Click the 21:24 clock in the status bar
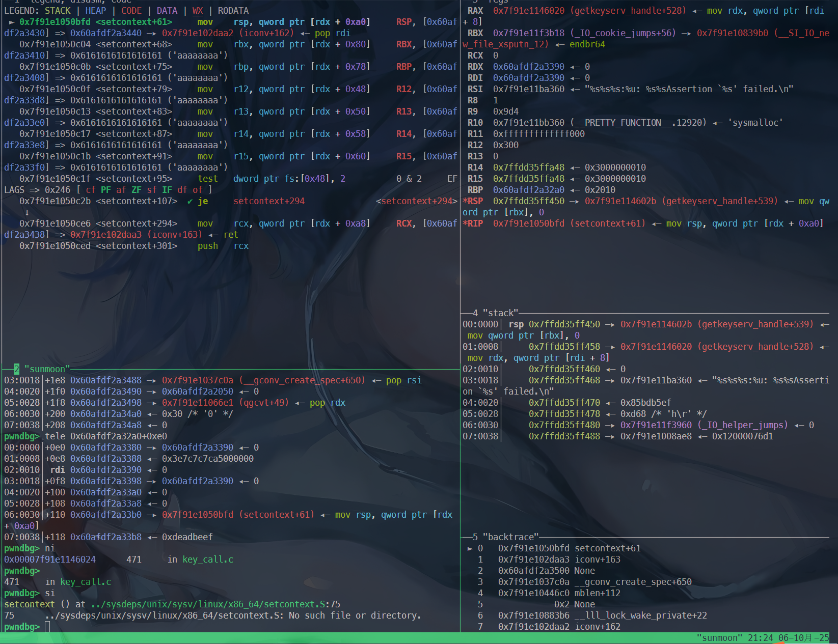 pos(761,638)
